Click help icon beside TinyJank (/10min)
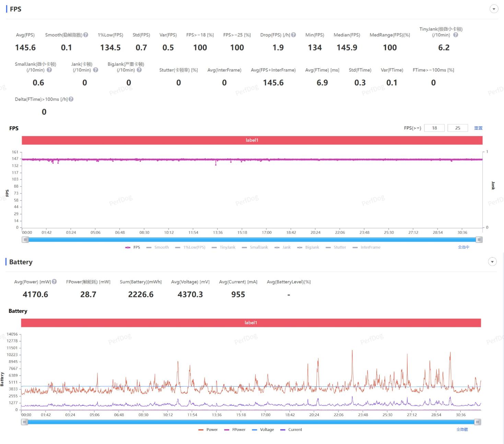 click(456, 35)
